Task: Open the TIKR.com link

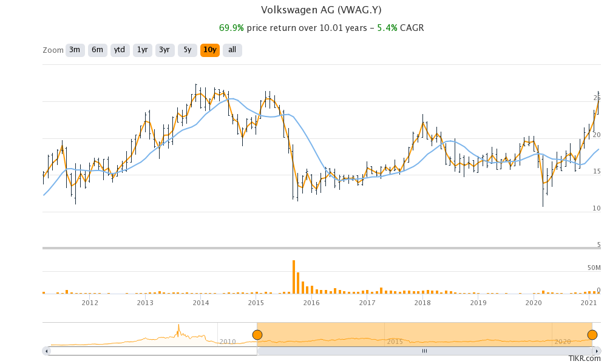Action: tap(586, 359)
